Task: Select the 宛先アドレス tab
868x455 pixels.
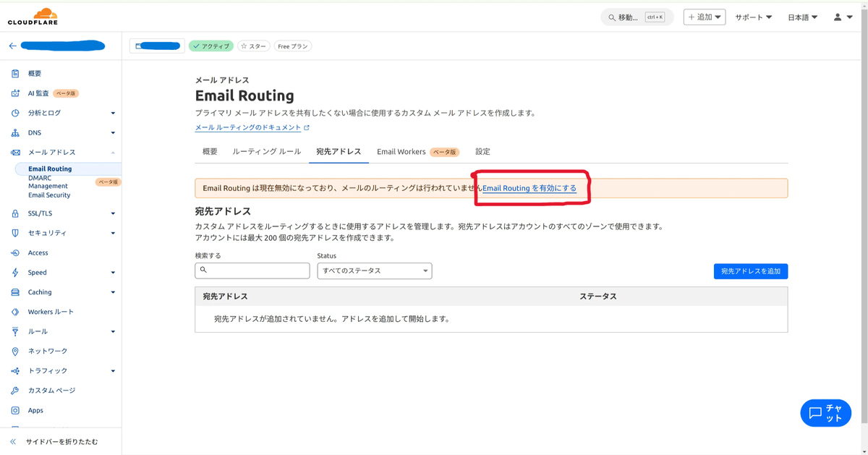Action: pos(339,151)
